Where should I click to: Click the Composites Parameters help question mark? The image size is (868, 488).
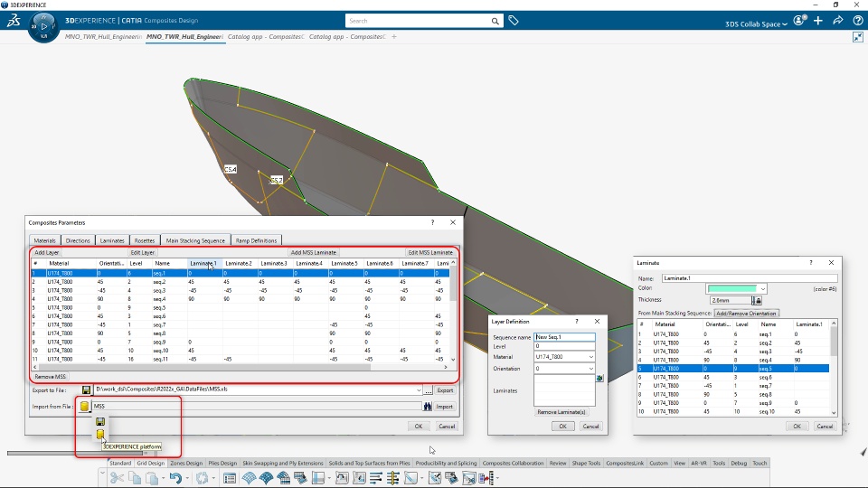(432, 222)
